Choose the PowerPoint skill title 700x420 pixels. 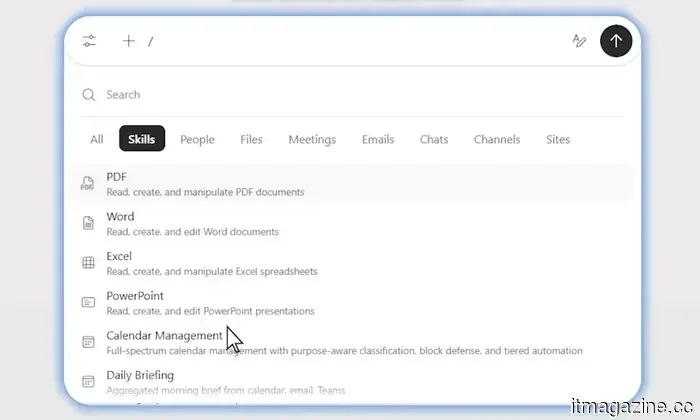[135, 296]
